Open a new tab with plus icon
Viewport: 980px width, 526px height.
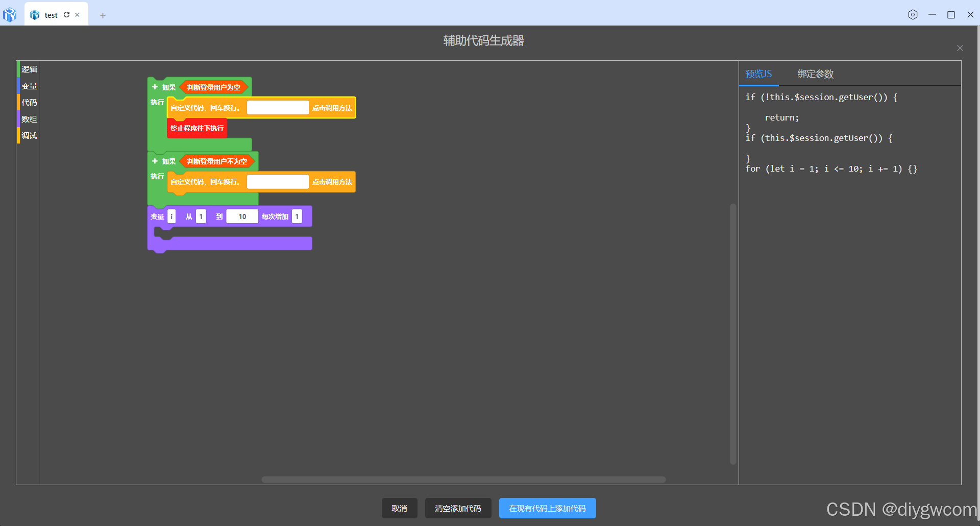(x=103, y=15)
